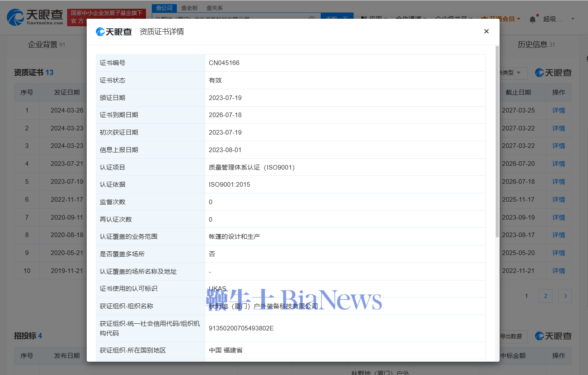Close the 资质证书详情 dialog
Viewport: 588px width, 375px height.
point(486,31)
